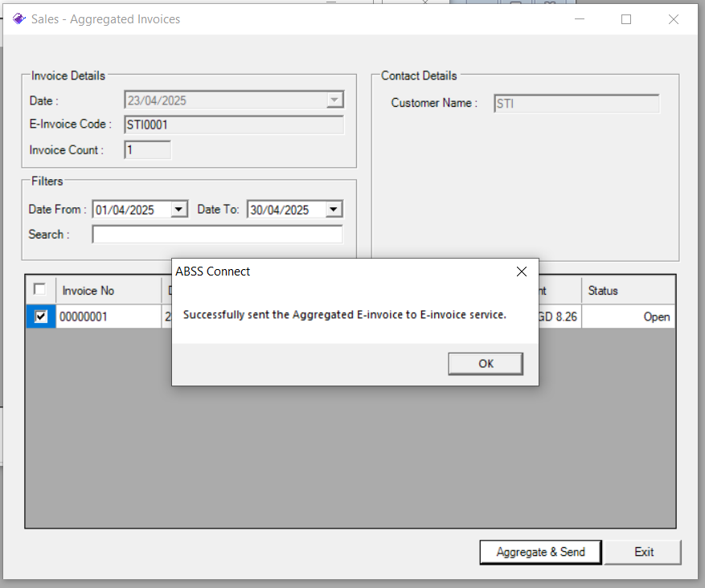Tick the select-all checkbox in table header

39,289
